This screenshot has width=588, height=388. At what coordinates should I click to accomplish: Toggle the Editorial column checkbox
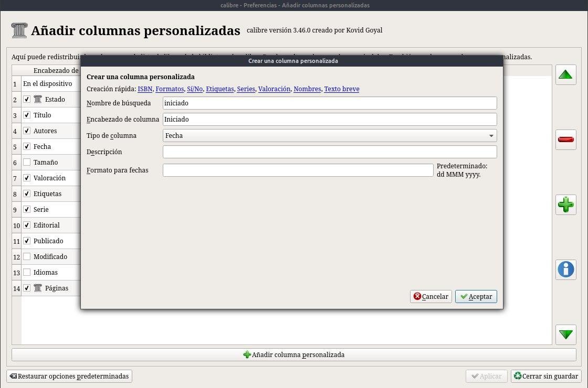click(27, 225)
